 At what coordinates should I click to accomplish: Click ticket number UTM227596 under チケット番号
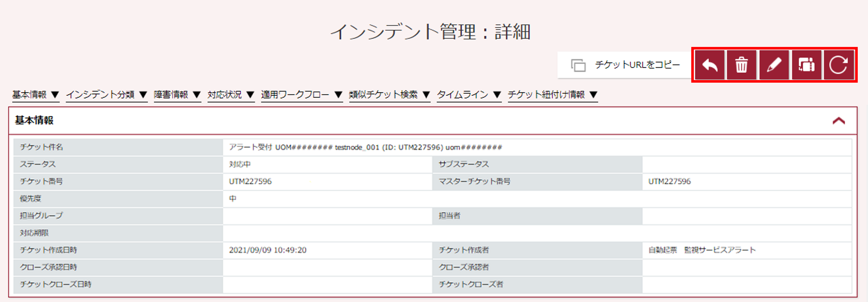[250, 182]
